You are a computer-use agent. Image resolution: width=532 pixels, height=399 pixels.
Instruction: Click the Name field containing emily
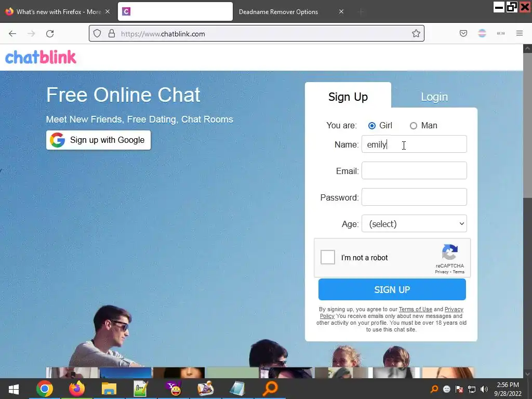pyautogui.click(x=414, y=144)
